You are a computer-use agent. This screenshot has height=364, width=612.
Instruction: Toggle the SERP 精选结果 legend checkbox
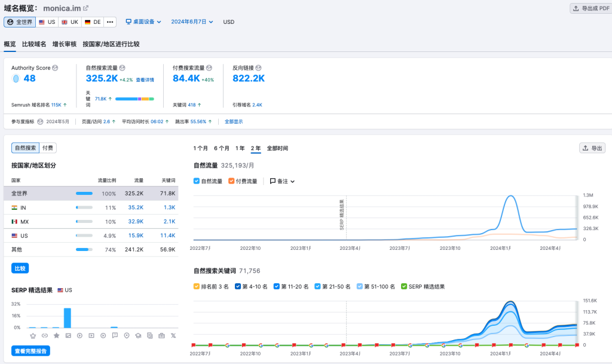tap(404, 286)
